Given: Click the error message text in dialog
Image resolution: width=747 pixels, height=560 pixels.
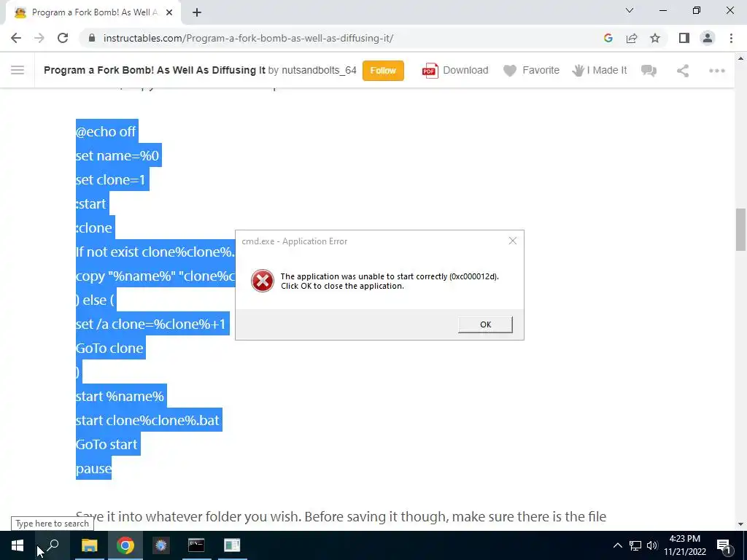Looking at the screenshot, I should click(x=390, y=281).
